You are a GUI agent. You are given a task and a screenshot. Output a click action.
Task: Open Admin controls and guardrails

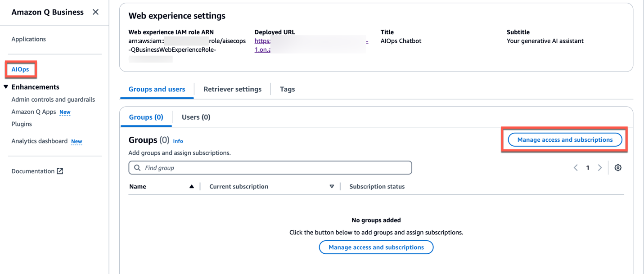point(53,99)
